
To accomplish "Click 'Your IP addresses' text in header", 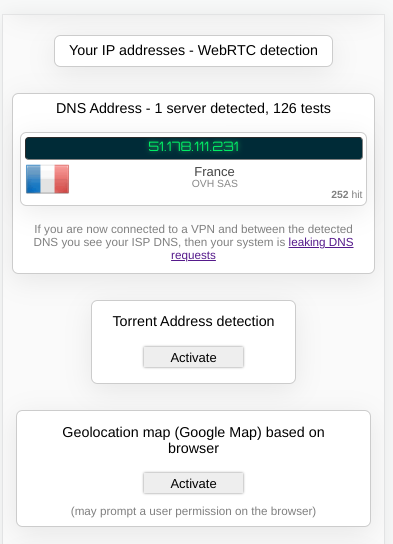I will (x=127, y=50).
